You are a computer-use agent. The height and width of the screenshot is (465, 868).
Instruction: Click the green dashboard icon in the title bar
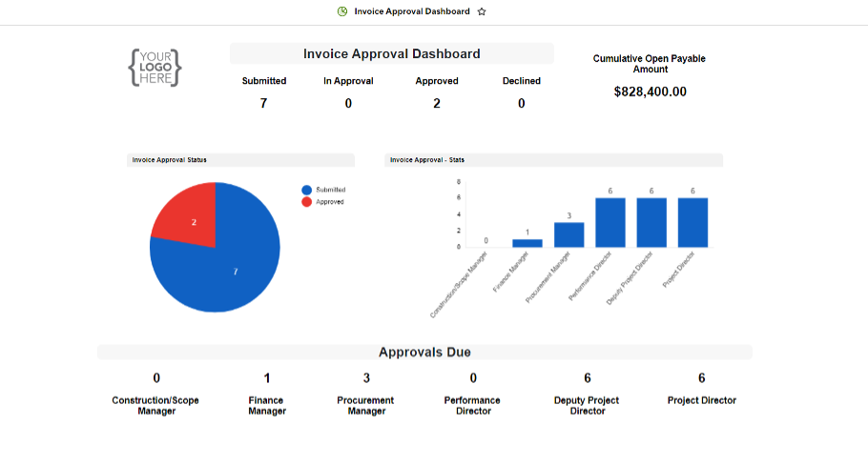(342, 11)
